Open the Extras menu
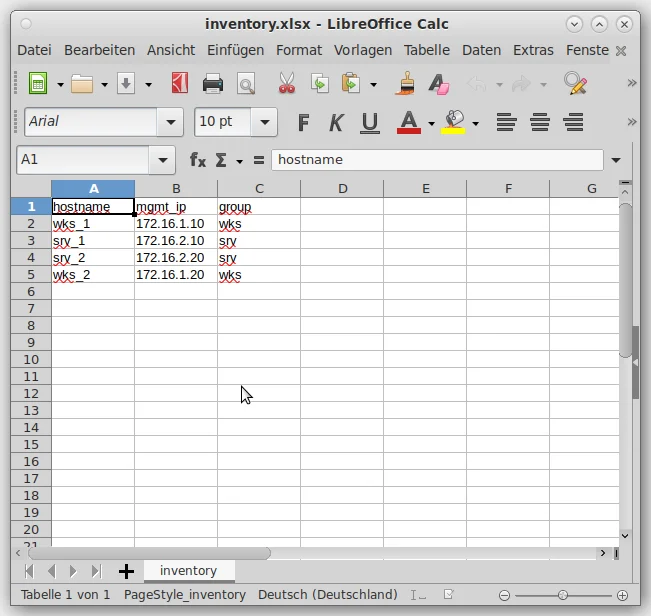 534,50
